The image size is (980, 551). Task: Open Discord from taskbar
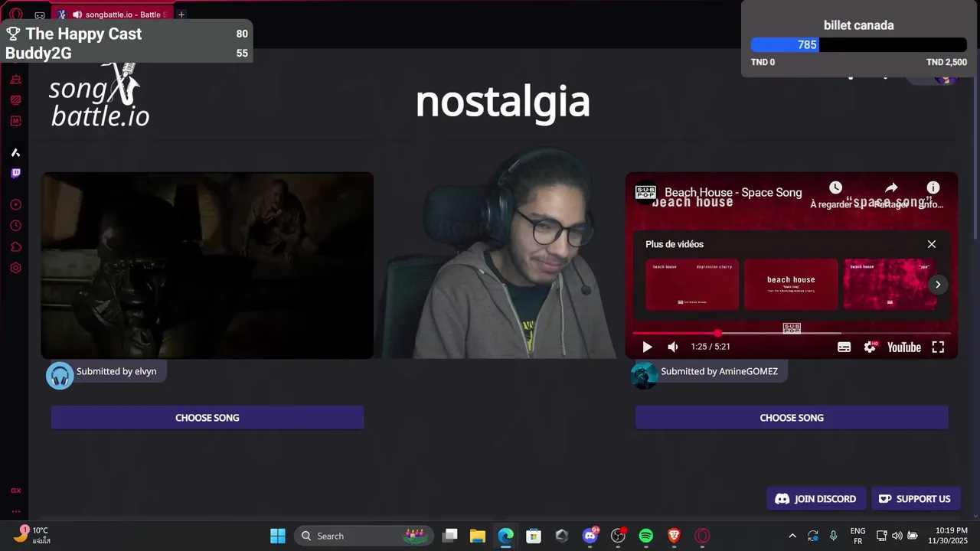[x=590, y=536]
